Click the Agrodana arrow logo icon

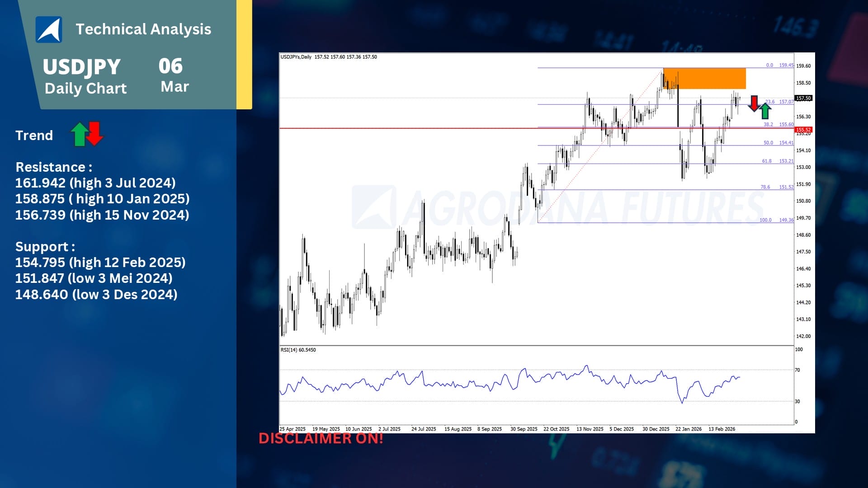[x=49, y=30]
